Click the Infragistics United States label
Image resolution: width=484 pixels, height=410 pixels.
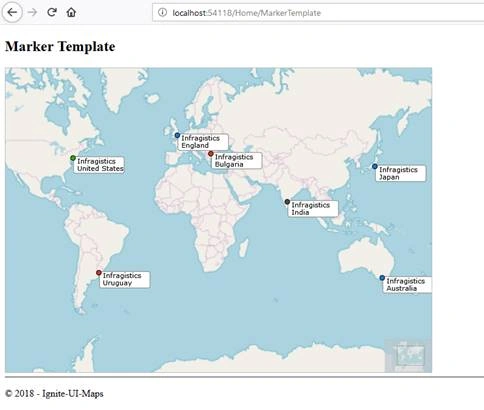[x=99, y=165]
